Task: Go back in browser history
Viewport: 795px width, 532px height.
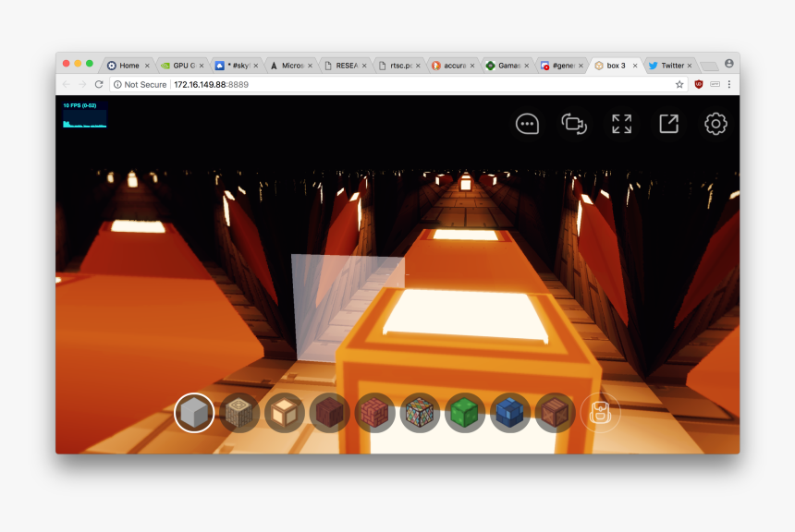Action: [66, 84]
